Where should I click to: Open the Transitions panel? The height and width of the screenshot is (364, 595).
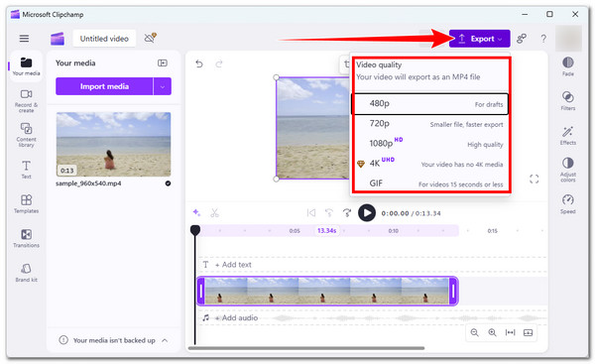(x=26, y=238)
